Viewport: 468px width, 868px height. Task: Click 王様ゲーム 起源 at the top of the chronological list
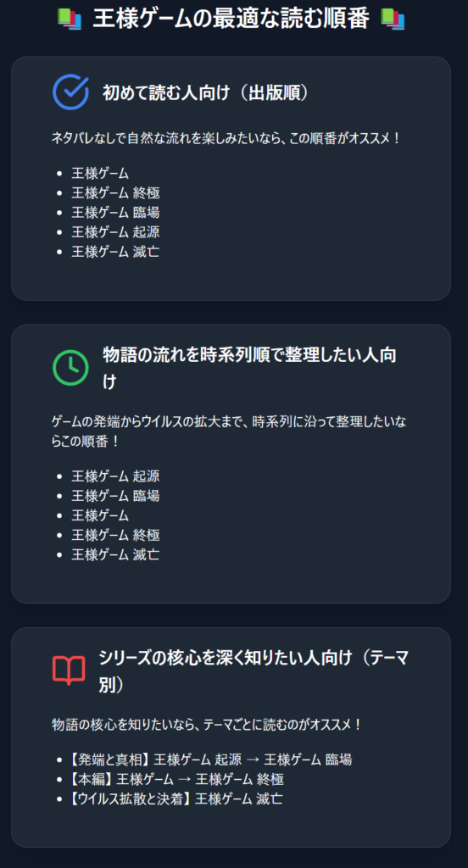116,476
